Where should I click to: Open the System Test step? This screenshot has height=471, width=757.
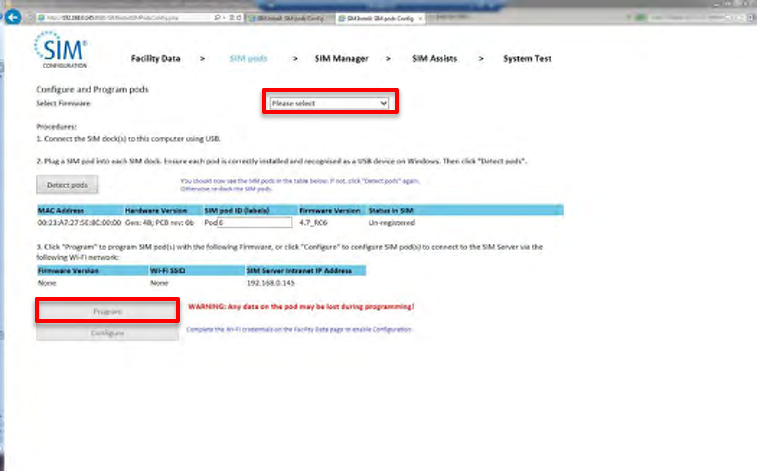(527, 58)
